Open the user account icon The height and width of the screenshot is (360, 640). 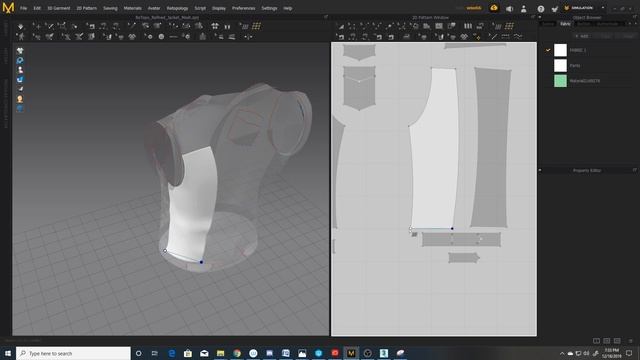tap(524, 9)
